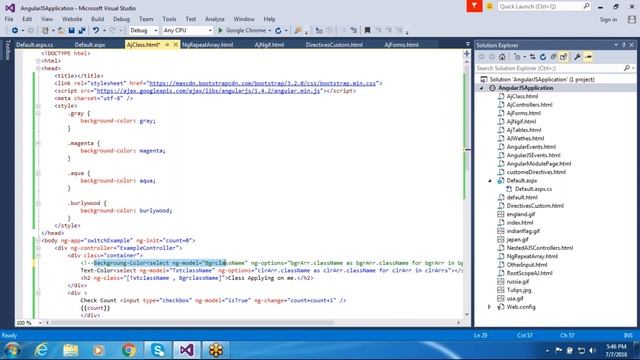640x360 pixels.
Task: Open browser target dropdown arrow beside Google Chrome
Action: click(x=269, y=31)
